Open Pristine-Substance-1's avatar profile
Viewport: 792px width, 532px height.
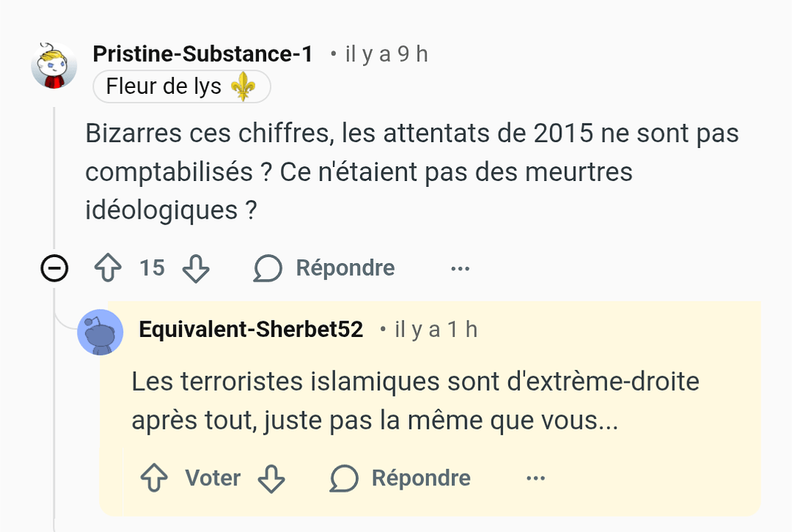point(54,66)
